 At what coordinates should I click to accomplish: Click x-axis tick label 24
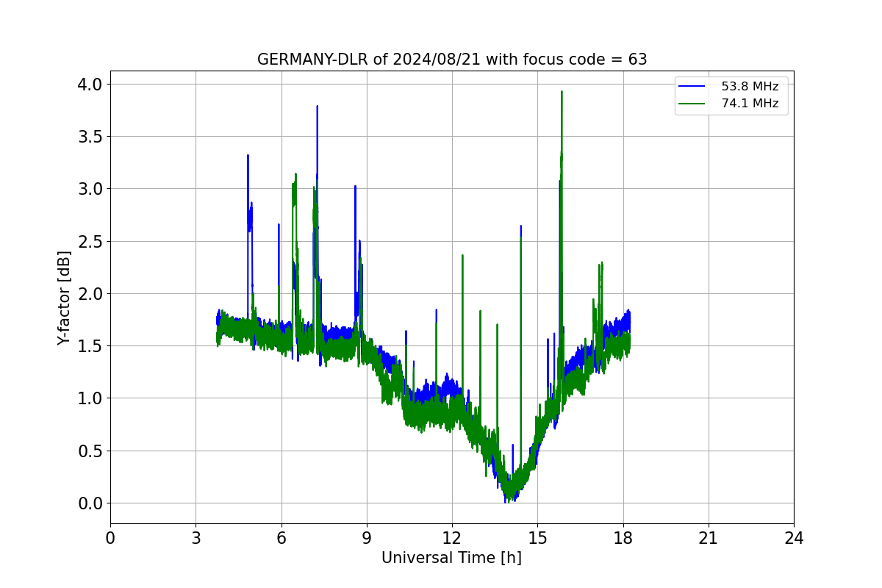tap(794, 538)
